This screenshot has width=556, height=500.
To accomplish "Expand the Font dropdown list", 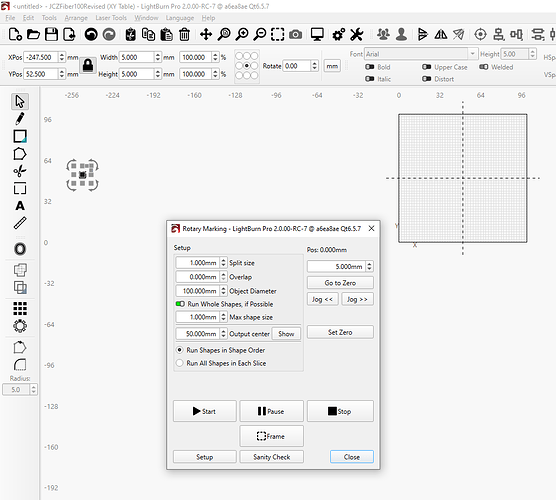I will coord(472,54).
